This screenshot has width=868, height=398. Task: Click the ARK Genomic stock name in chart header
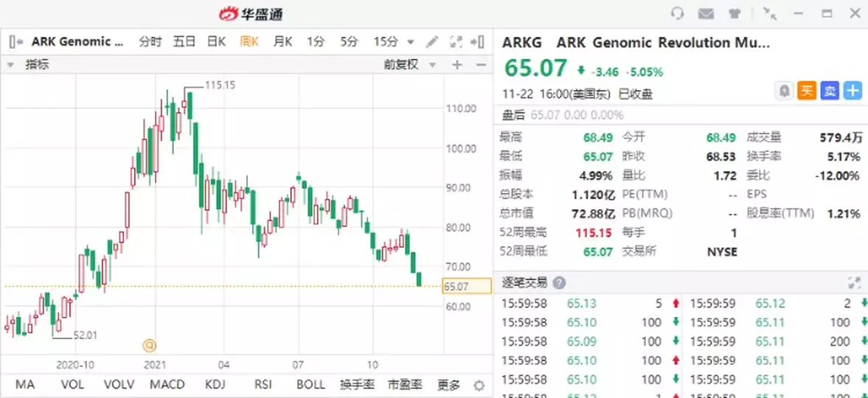tap(77, 41)
